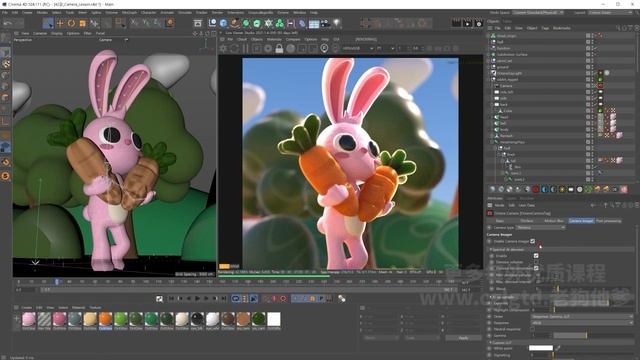Click the clay mode sphere icon in Live Viewer
Screen dimensions: 640x360
291,49
